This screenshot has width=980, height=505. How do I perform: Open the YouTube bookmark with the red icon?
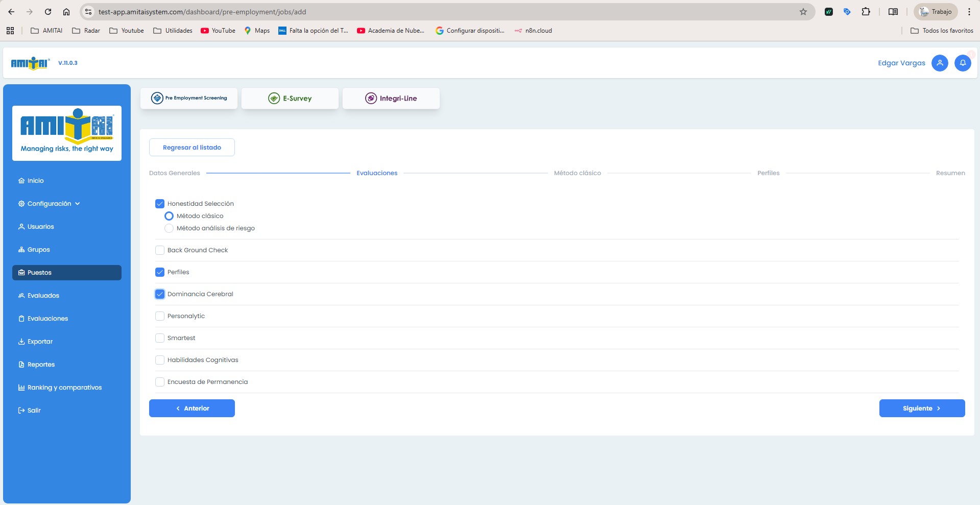pos(218,31)
